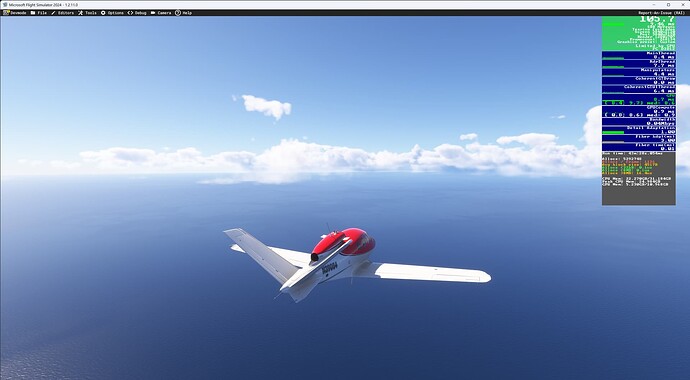Maximize the Flight Simulator window
The height and width of the screenshot is (380, 690).
[x=668, y=4]
